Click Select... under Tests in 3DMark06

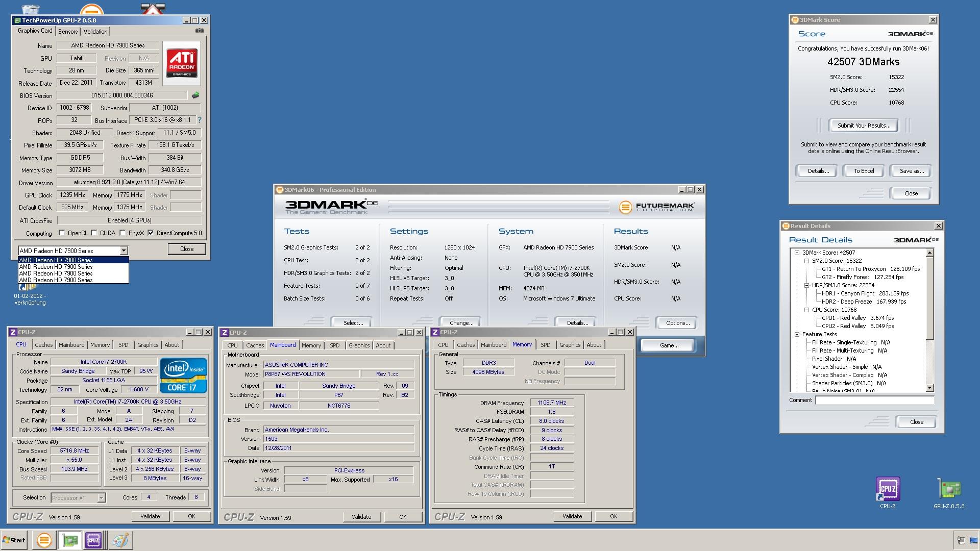[353, 323]
